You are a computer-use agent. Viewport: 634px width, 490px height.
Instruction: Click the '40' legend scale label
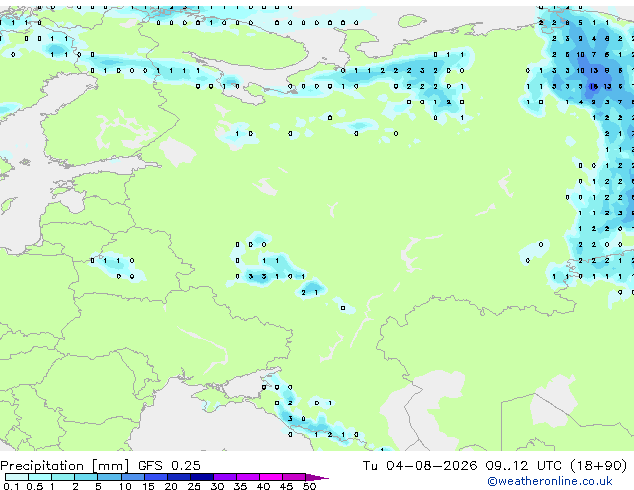(263, 486)
